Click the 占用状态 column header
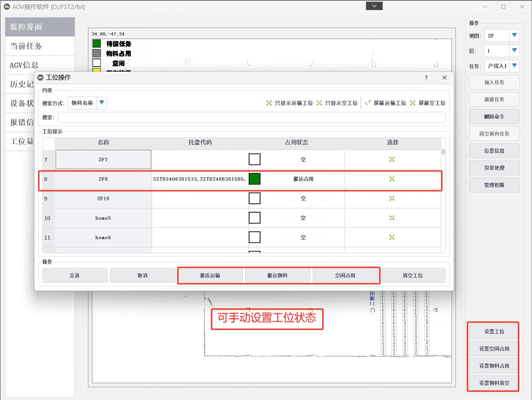Image resolution: width=532 pixels, height=400 pixels. [297, 143]
